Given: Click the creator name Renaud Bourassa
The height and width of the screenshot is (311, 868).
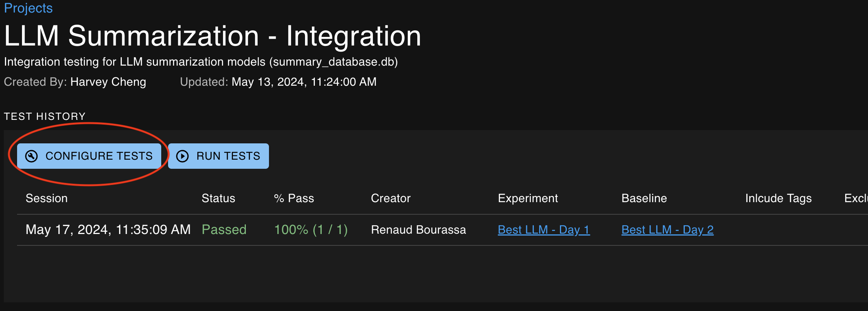Looking at the screenshot, I should 418,229.
